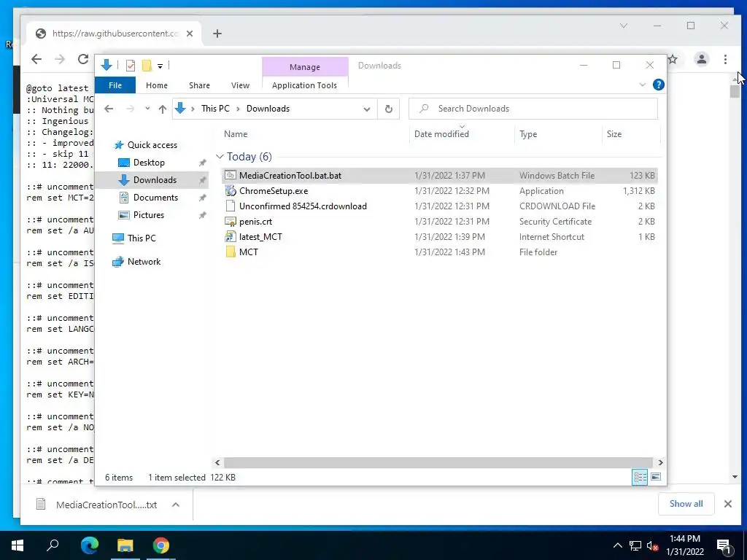The width and height of the screenshot is (747, 560).
Task: Click the Explorer forward arrow
Action: [x=130, y=109]
